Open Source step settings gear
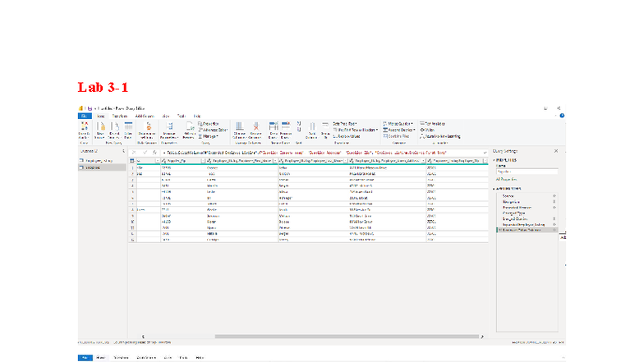644x362 pixels. coord(554,196)
